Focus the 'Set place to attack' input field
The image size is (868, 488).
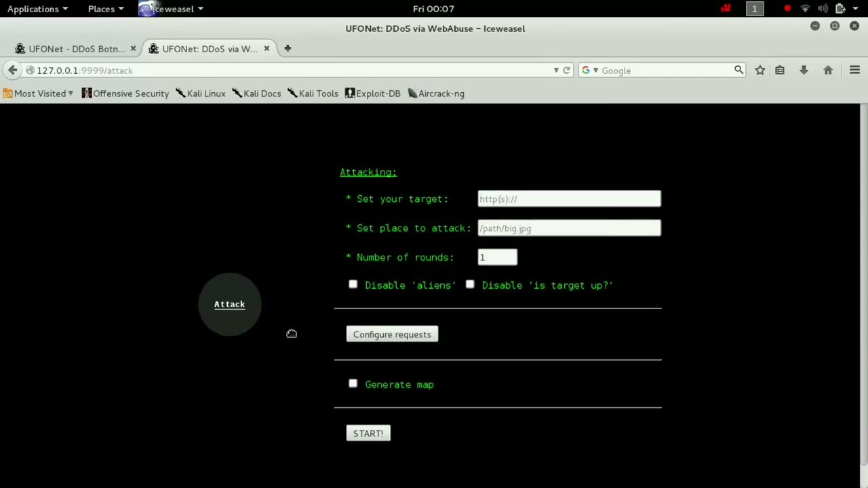tap(569, 228)
